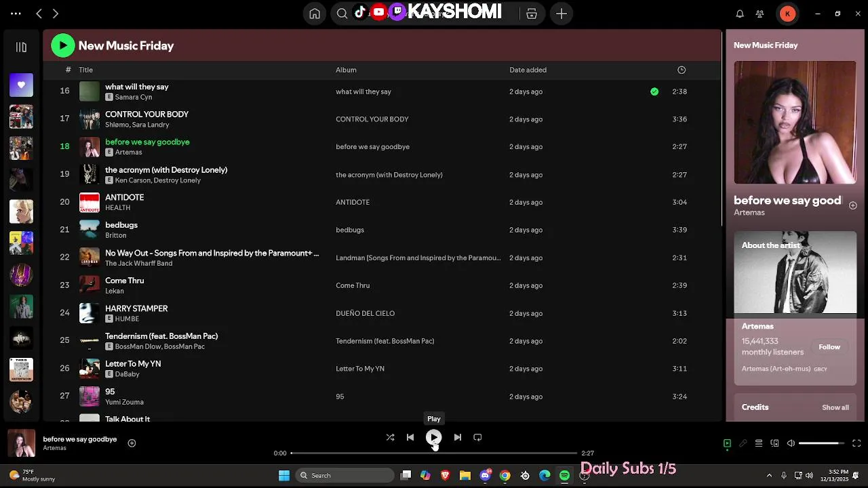
Task: Sort by the Title column header
Action: tap(85, 70)
